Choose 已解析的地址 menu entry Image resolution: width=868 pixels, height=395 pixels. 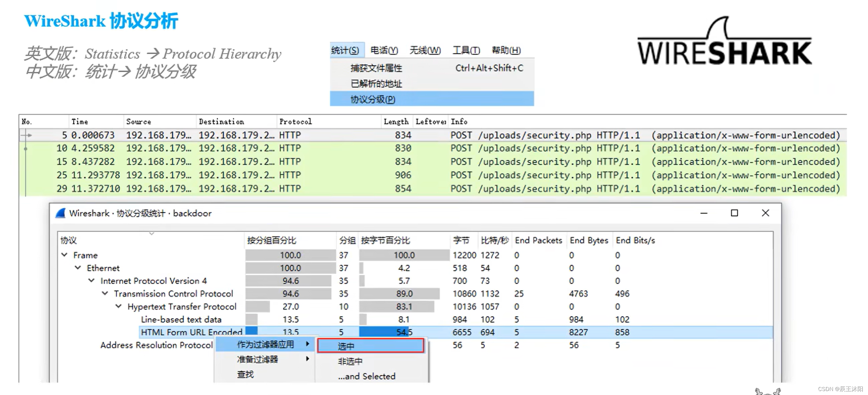click(432, 83)
